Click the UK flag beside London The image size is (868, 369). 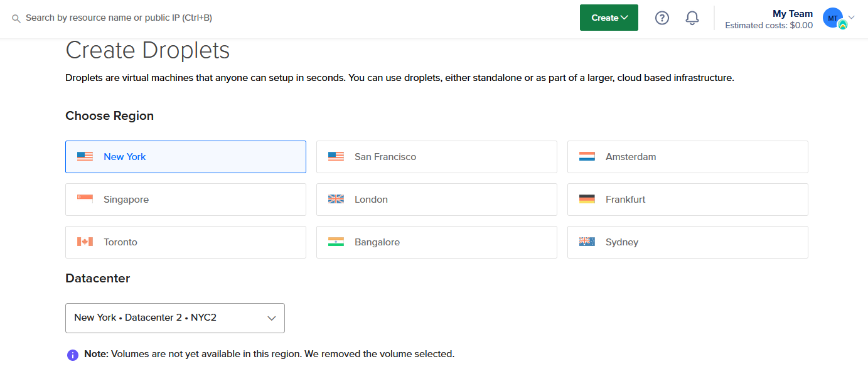pos(336,199)
